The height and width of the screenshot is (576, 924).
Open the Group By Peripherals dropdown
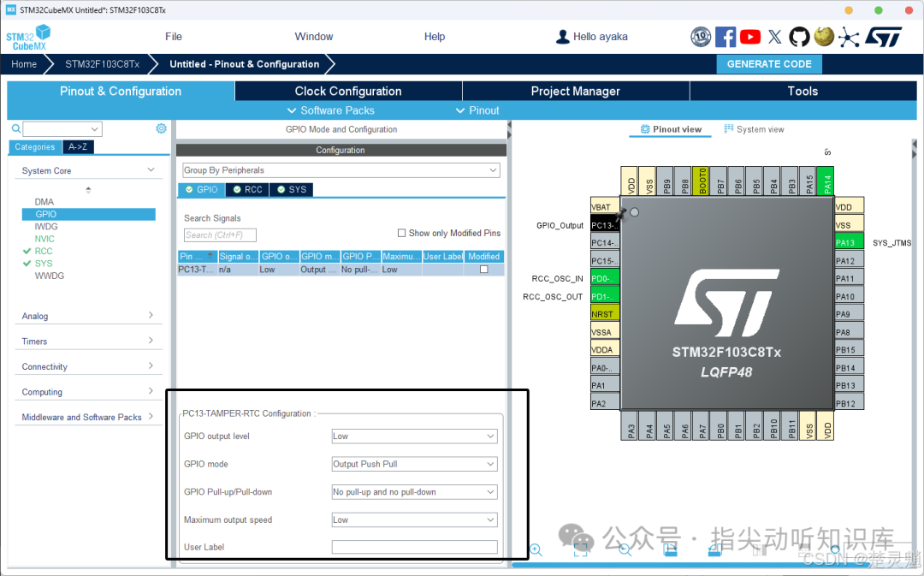click(x=341, y=170)
